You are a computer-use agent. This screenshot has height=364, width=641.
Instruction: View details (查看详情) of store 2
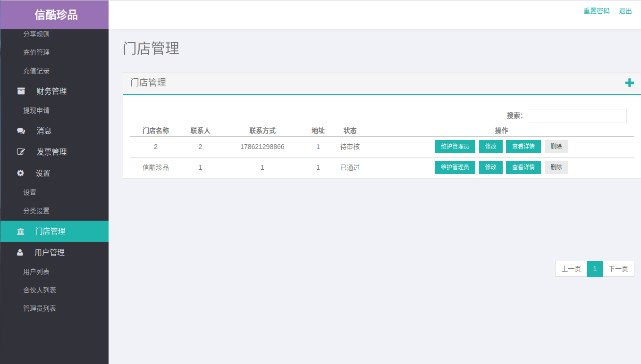click(523, 147)
